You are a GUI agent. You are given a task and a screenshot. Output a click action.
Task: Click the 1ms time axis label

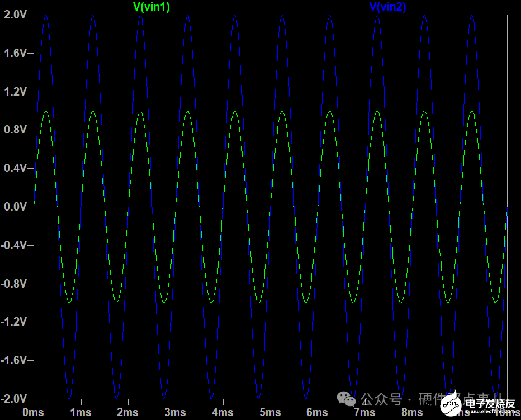coord(80,412)
